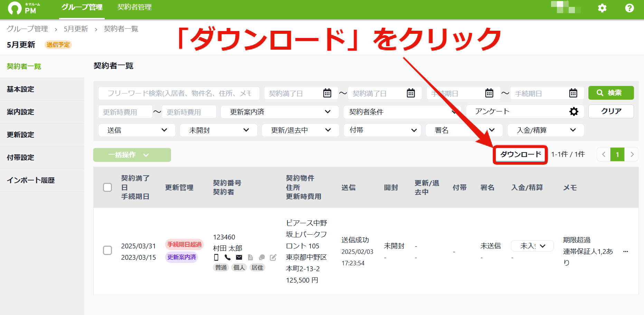Click 手続期日超過 status badge
The height and width of the screenshot is (315, 644).
pyautogui.click(x=184, y=245)
